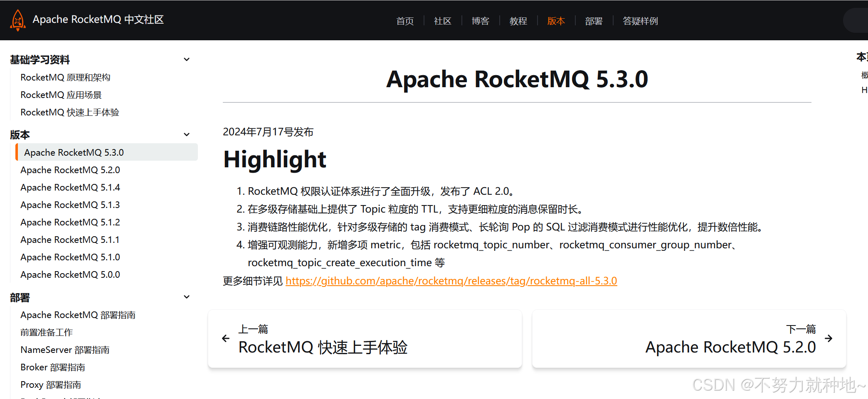
Task: Collapse the 版本 sidebar section chevron
Action: 187,135
